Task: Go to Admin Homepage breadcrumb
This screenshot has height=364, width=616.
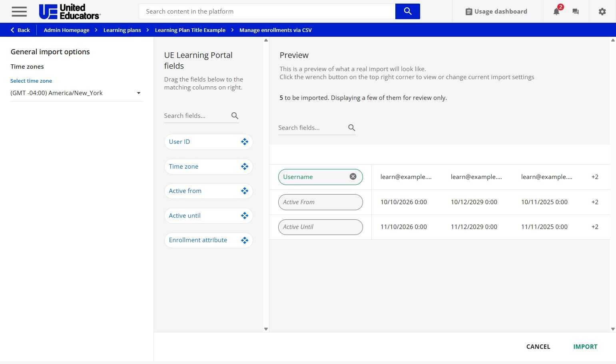Action: 66,30
